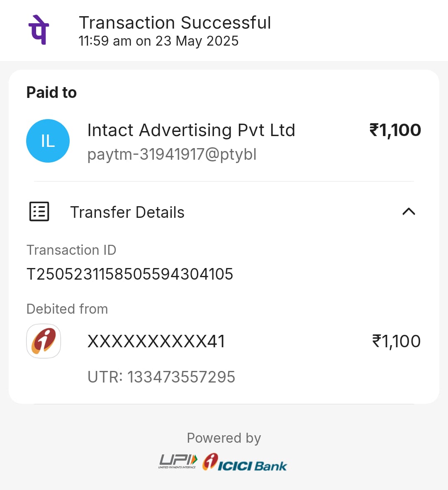Click the Transaction Successful heading
Screen dimensions: 448x490
coord(175,23)
